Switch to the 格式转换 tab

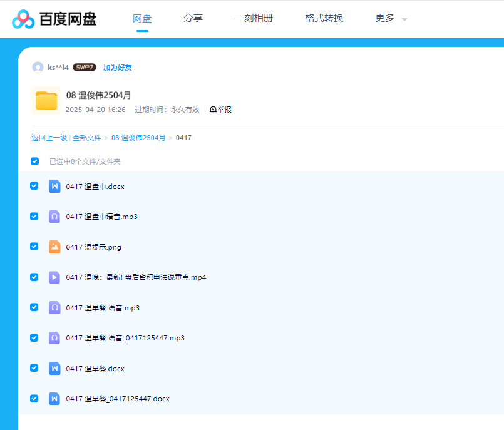tap(324, 18)
